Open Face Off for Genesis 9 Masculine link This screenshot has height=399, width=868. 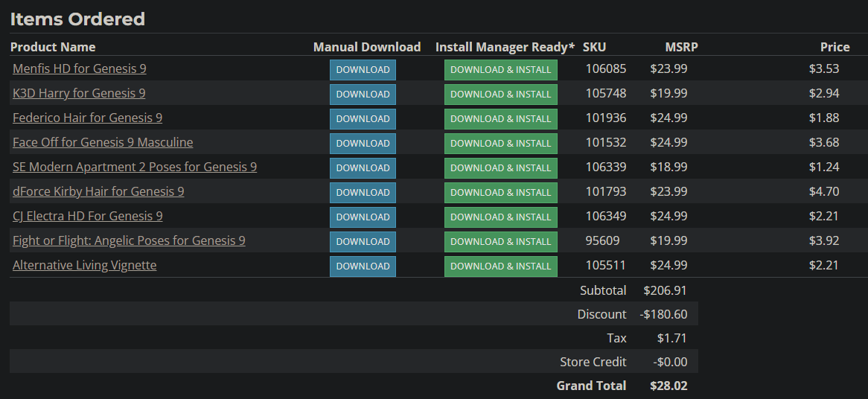103,142
